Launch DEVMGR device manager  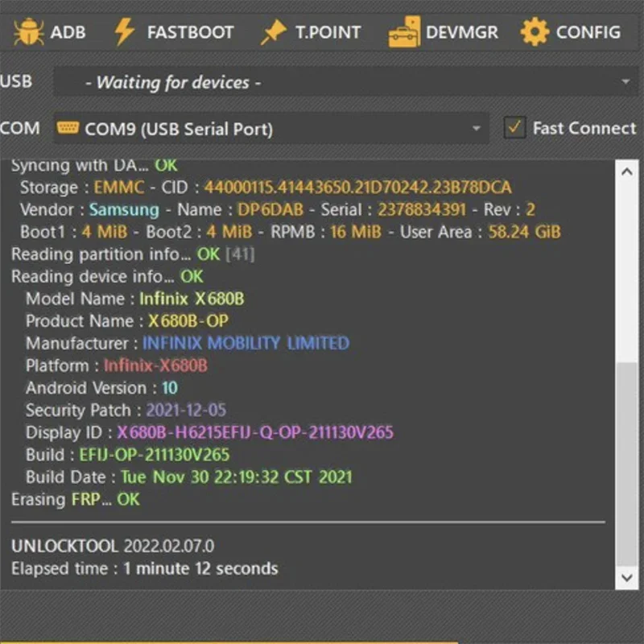(x=444, y=32)
